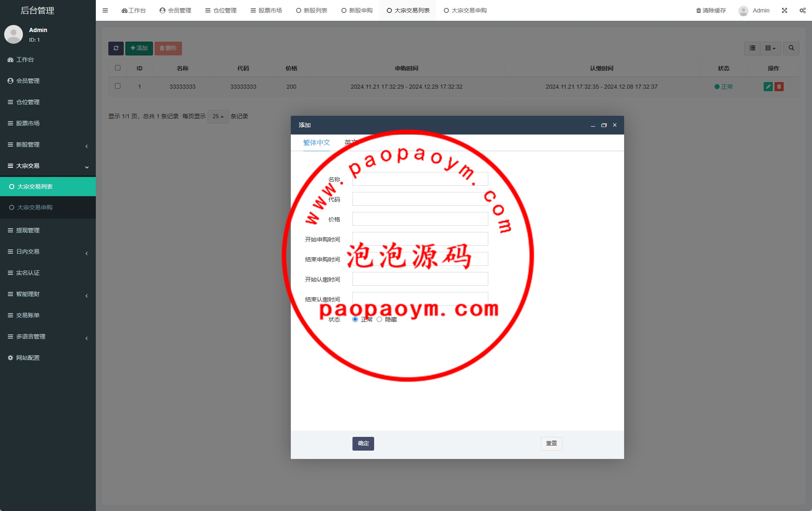Click the 重置 reset button
This screenshot has height=511, width=812.
pos(551,444)
